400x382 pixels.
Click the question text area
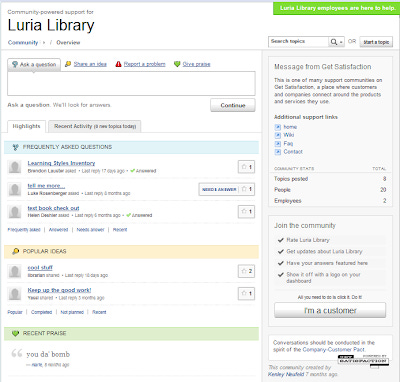(x=131, y=83)
